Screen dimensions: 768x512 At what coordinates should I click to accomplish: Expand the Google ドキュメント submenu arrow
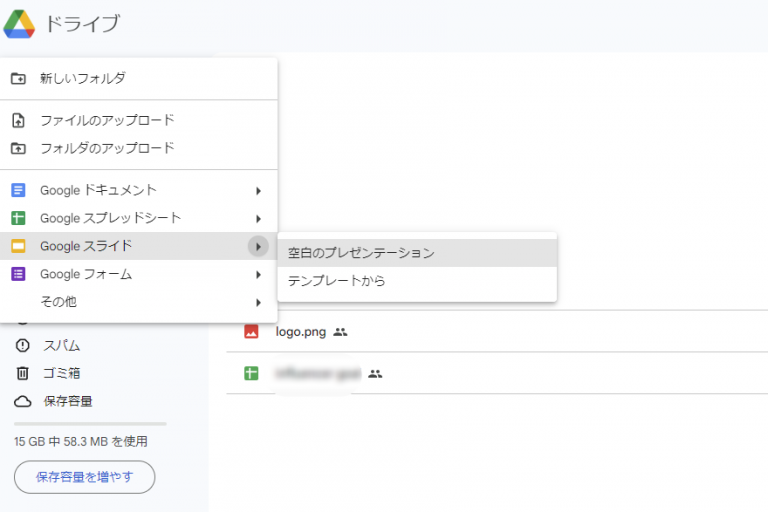click(x=258, y=190)
